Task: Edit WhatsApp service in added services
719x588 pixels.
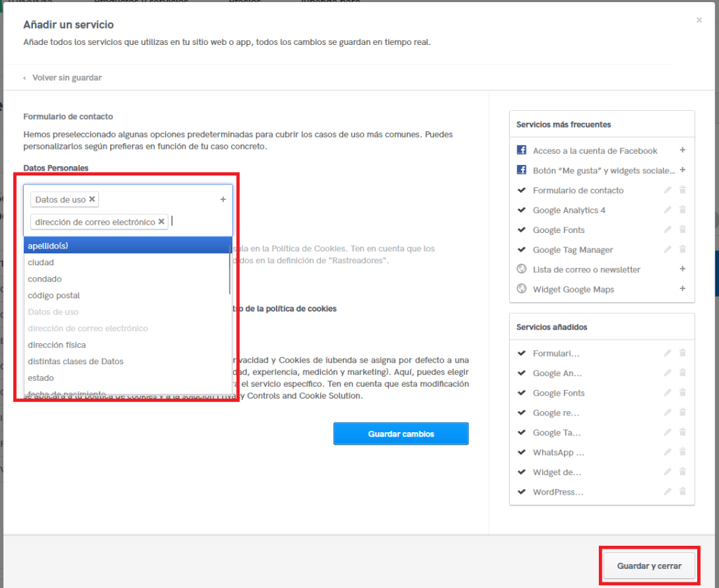Action: click(x=668, y=453)
